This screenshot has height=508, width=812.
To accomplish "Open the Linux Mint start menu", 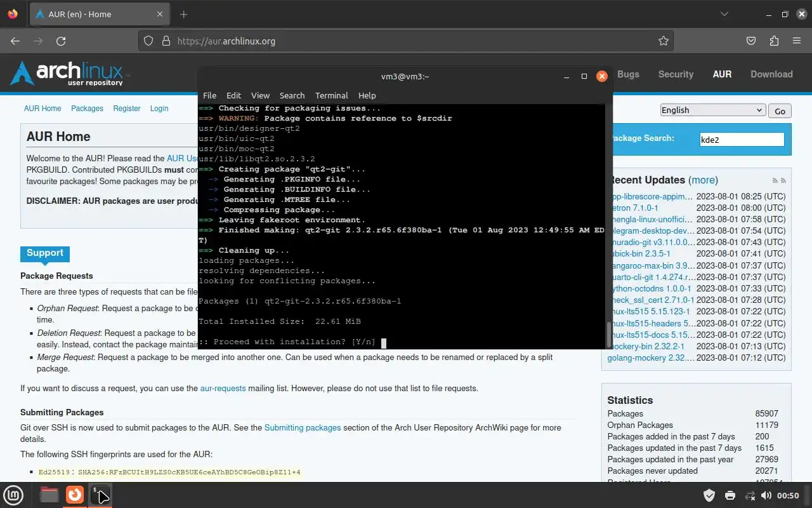I will (14, 495).
